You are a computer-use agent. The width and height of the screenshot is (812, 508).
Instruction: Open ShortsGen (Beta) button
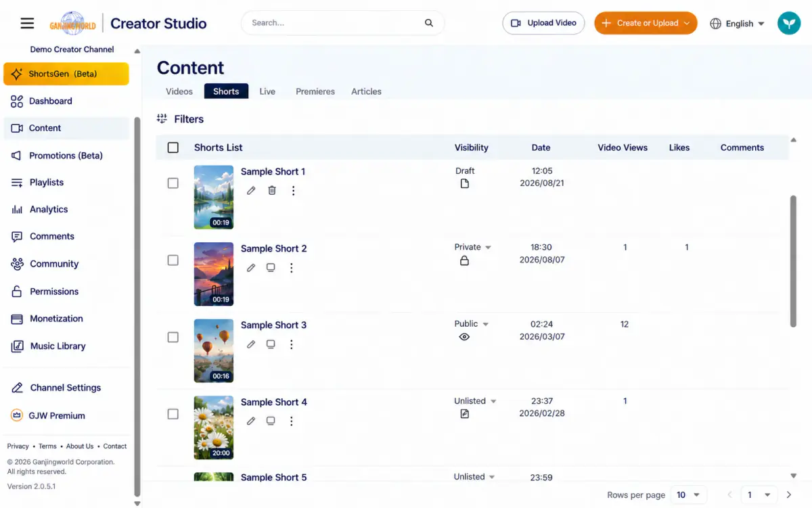[x=66, y=74]
